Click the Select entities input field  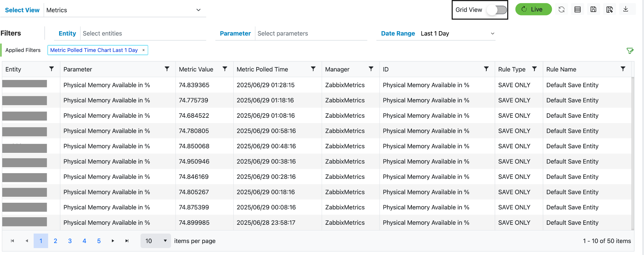pos(143,34)
